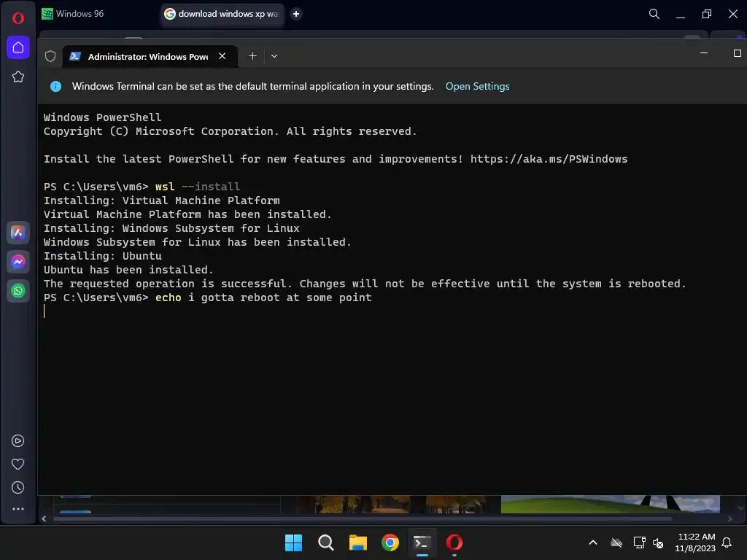Viewport: 747px width, 560px height.
Task: Open Messenger in Opera sidebar
Action: 18,262
